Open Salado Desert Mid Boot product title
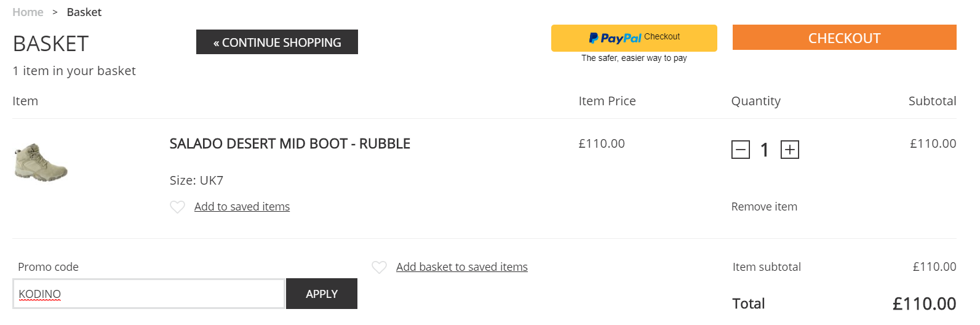The image size is (980, 325). point(290,143)
